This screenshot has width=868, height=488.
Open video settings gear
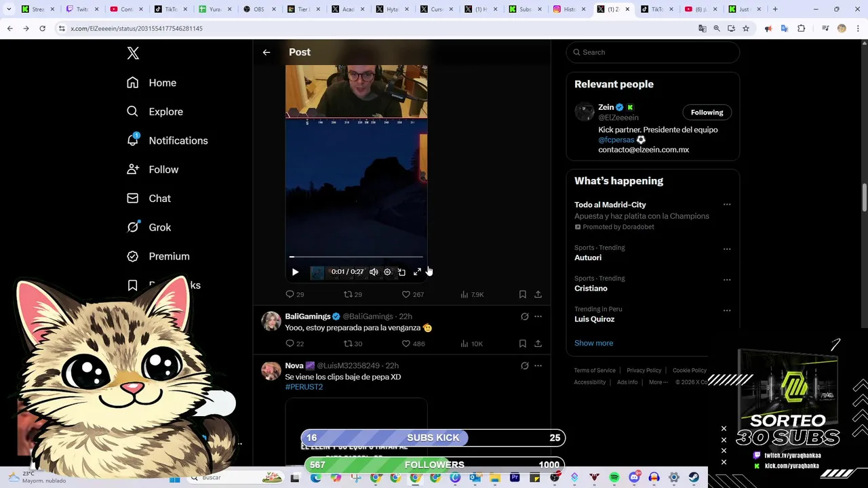point(387,272)
